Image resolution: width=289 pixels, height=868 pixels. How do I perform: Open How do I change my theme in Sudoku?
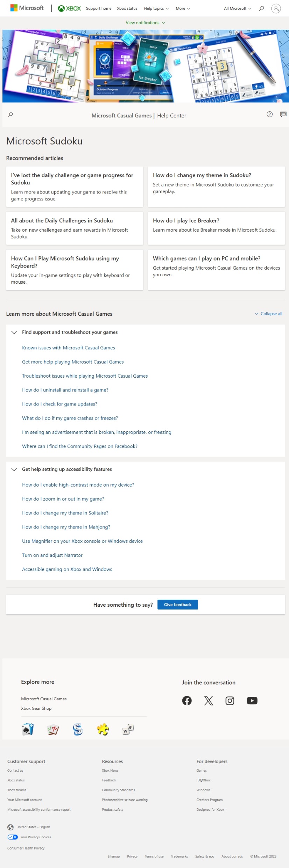click(217, 187)
